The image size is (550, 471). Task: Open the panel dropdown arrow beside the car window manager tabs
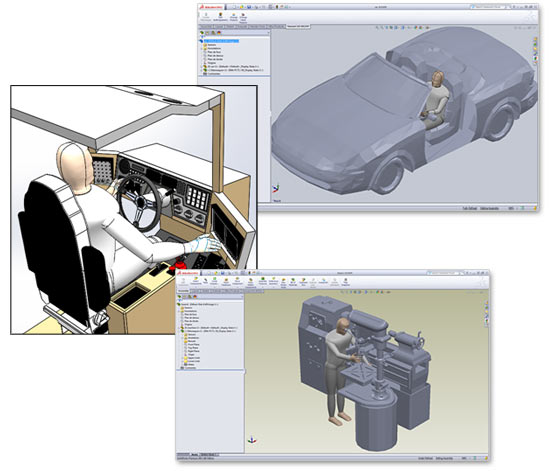[x=269, y=33]
